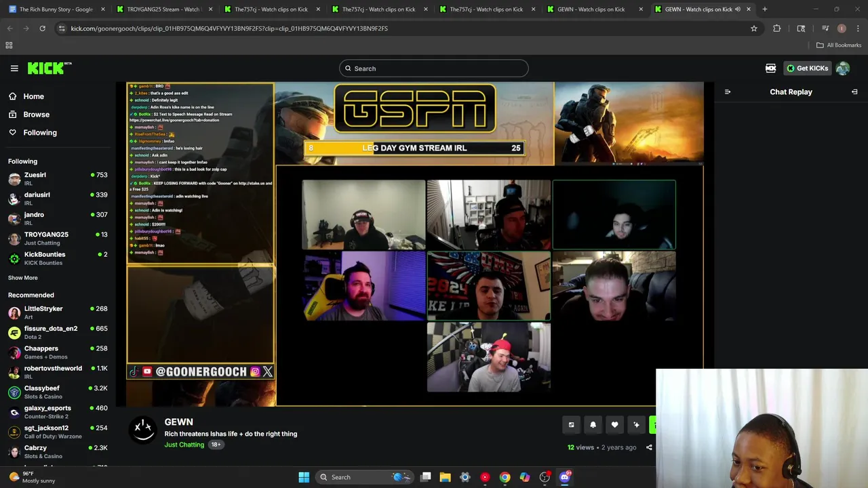Click the KICK logo
This screenshot has width=868, height=488.
50,68
